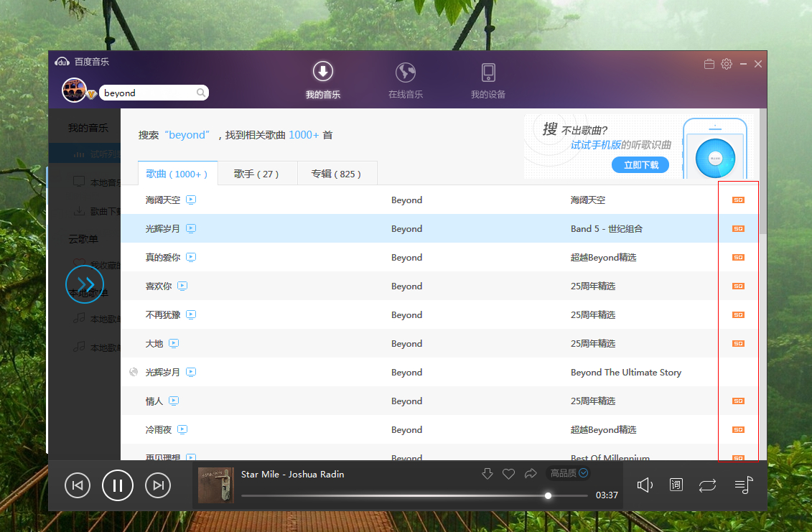Toggle the repeat play mode
812x532 pixels.
pyautogui.click(x=707, y=485)
